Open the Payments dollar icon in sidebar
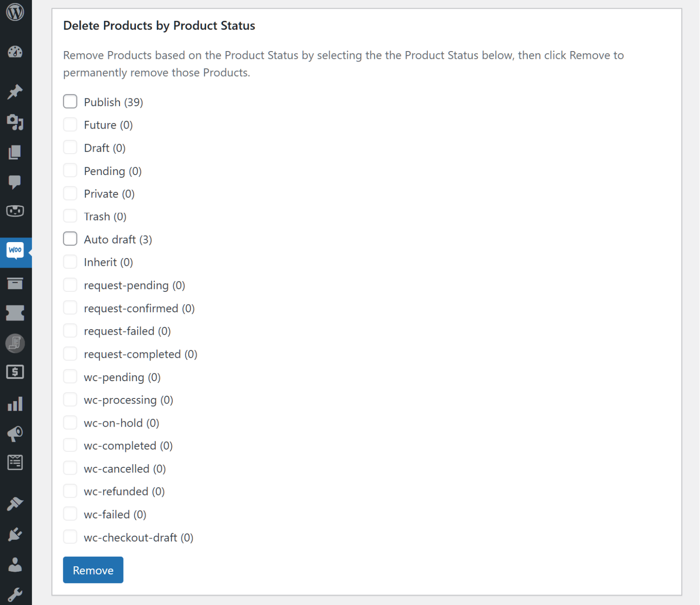This screenshot has height=605, width=700. pos(15,372)
